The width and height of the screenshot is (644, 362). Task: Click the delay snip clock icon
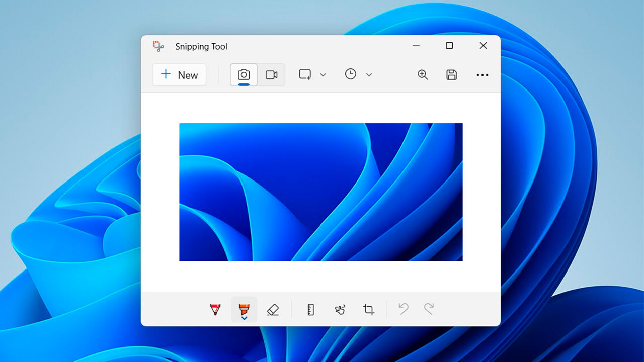[351, 74]
